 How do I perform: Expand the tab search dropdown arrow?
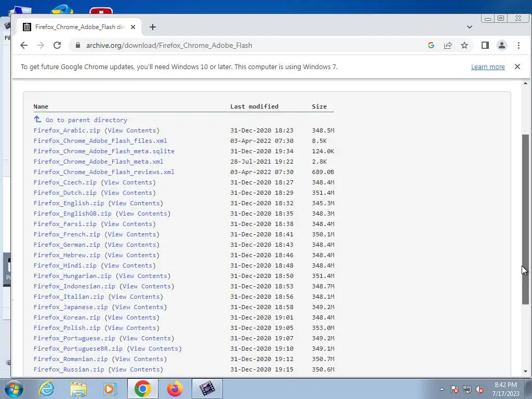[x=470, y=27]
